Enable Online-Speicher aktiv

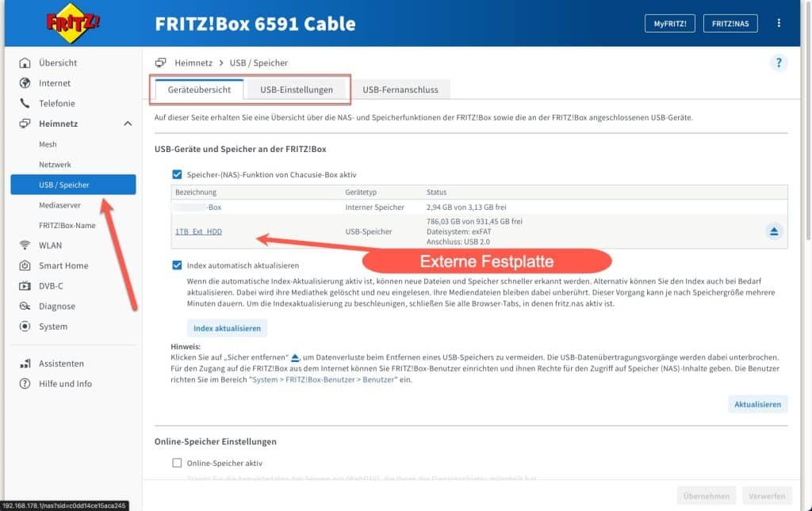point(175,463)
